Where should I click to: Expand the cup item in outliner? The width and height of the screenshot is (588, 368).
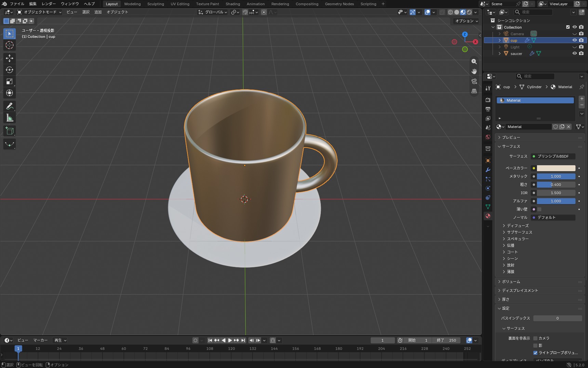tap(499, 40)
